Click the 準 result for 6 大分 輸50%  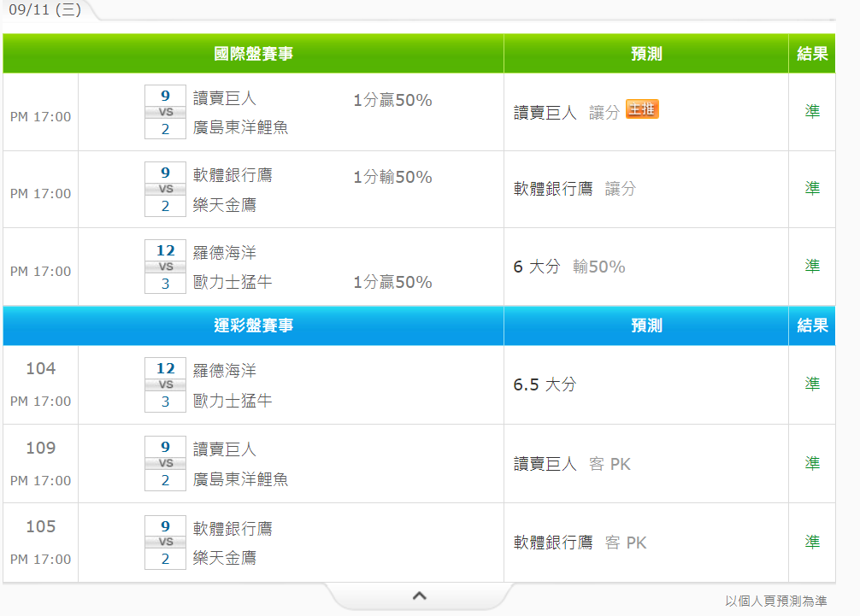[x=812, y=266]
